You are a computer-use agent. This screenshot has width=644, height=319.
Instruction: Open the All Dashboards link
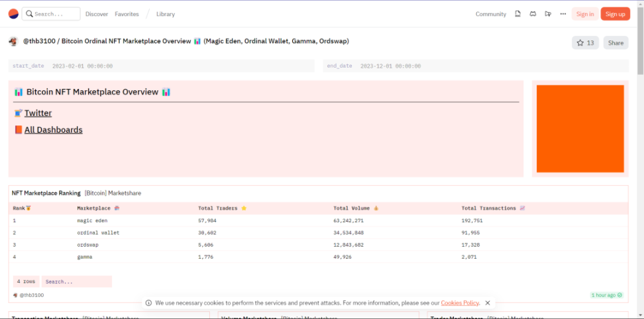tap(53, 130)
